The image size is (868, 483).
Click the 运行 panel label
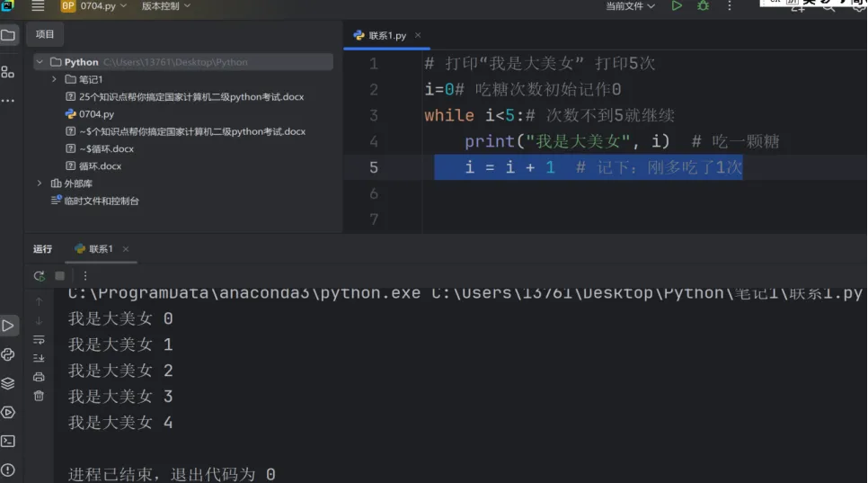click(42, 249)
